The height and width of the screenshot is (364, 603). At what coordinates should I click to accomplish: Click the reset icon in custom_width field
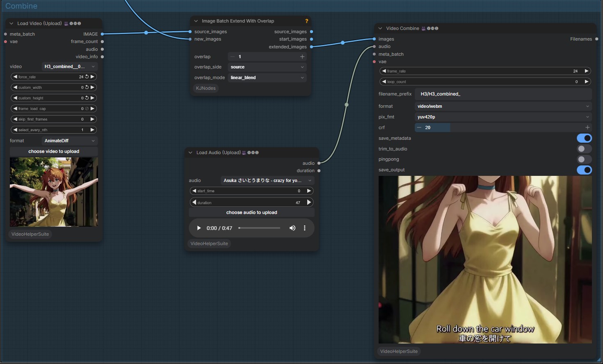87,87
